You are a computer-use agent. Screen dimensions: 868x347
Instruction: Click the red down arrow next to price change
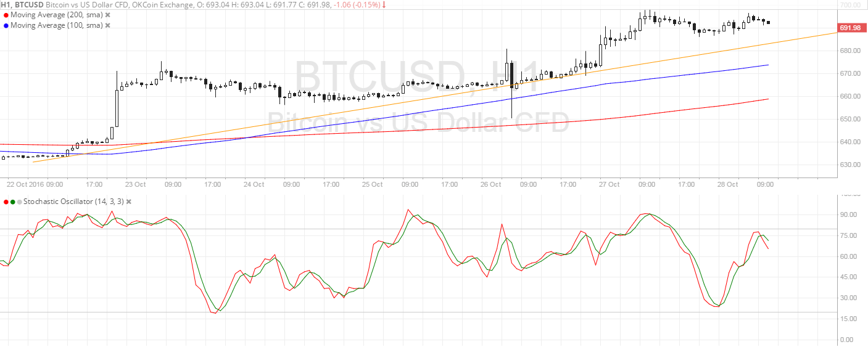click(384, 4)
